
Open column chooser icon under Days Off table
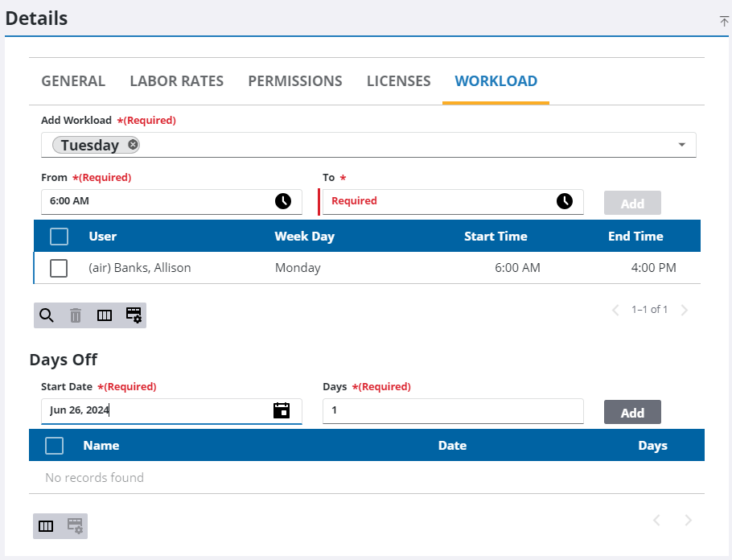coord(46,526)
